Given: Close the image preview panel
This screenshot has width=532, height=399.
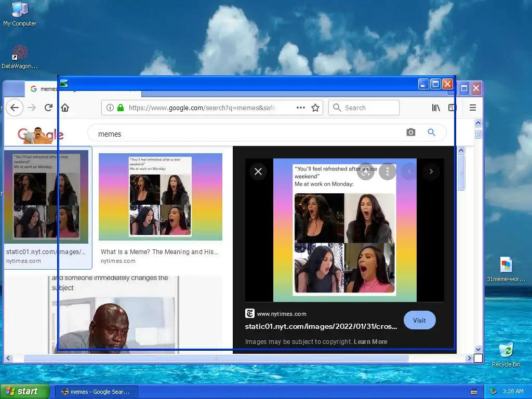Looking at the screenshot, I should [x=258, y=171].
